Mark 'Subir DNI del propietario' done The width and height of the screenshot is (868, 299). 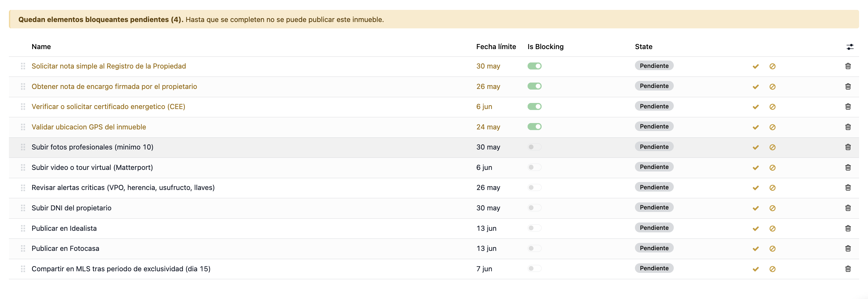(756, 208)
